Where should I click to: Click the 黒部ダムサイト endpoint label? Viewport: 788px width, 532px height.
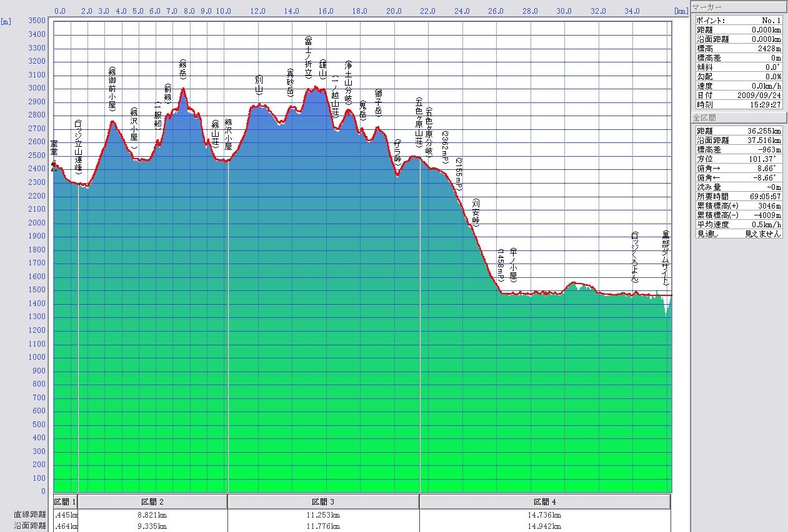[x=666, y=258]
